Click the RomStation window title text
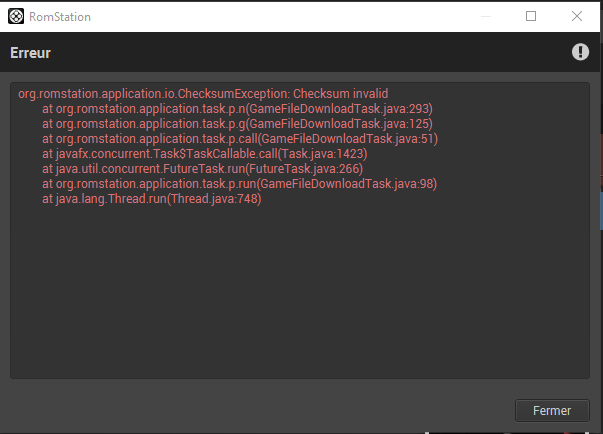The image size is (603, 434). click(61, 16)
